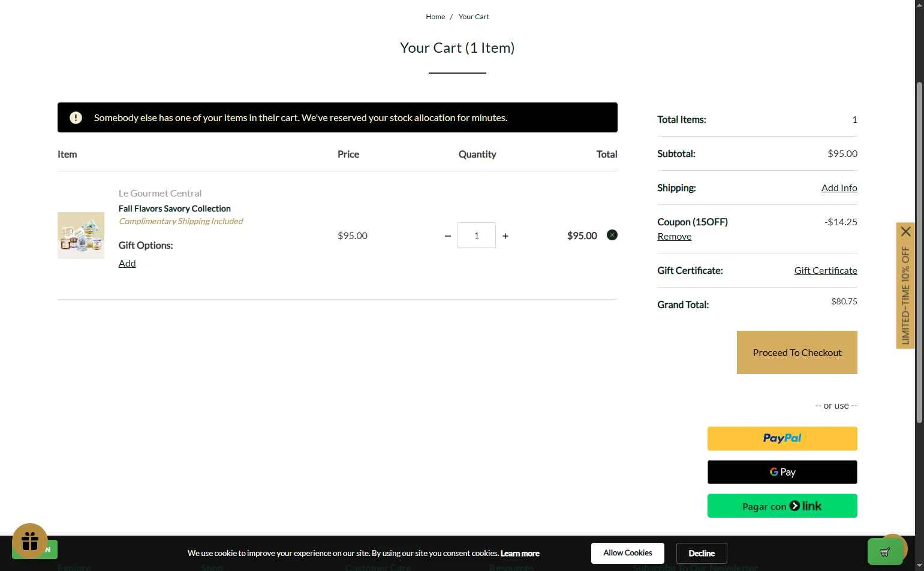Click the Your Cart (1 Item) heading
Image resolution: width=924 pixels, height=571 pixels.
click(458, 48)
